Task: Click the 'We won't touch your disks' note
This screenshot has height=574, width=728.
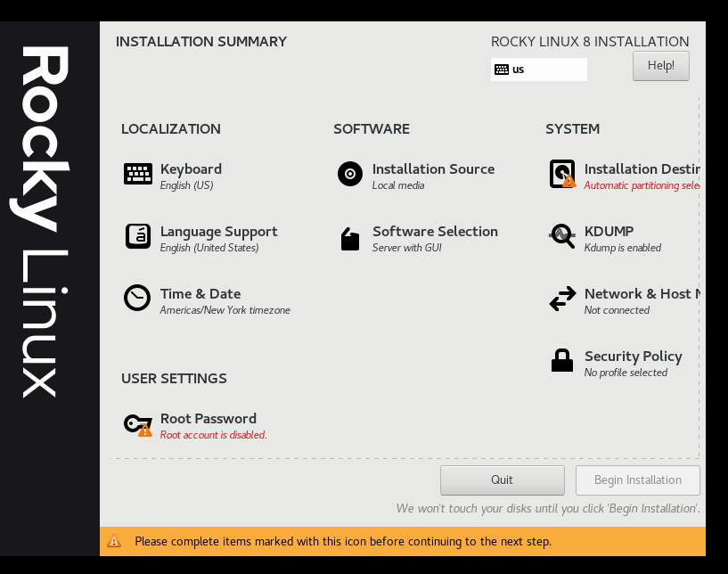Action: 548,509
